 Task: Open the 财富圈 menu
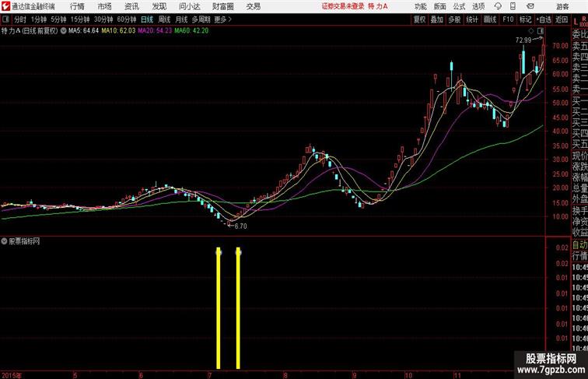222,6
